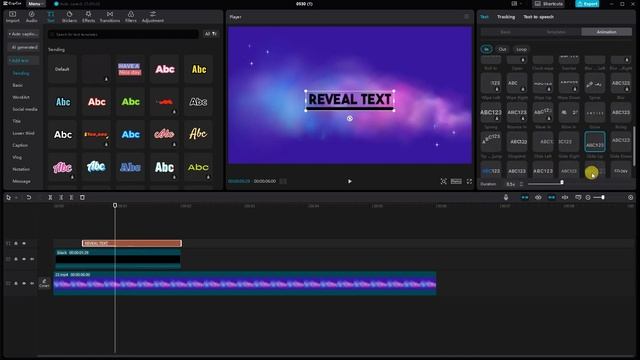Screen dimensions: 640x360
Task: Click the animation panel scrollbar
Action: pyautogui.click(x=634, y=147)
